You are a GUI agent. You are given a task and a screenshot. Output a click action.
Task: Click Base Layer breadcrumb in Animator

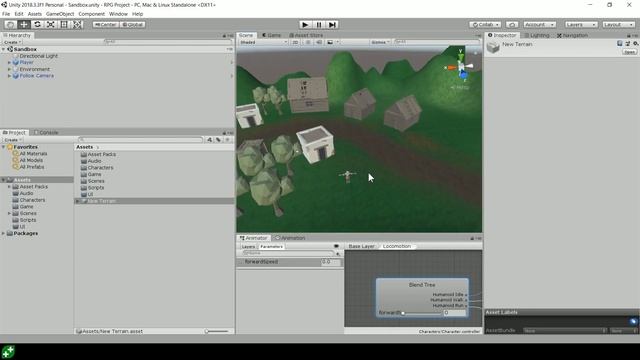361,246
